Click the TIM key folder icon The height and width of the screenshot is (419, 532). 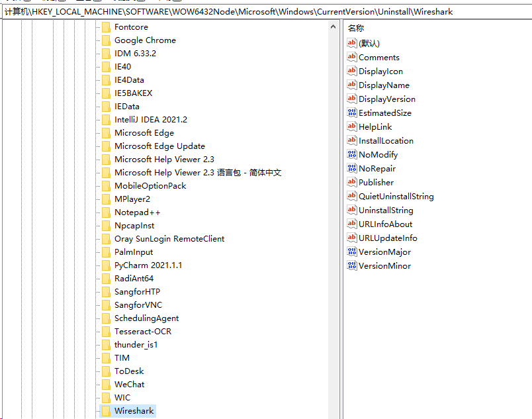coord(106,358)
